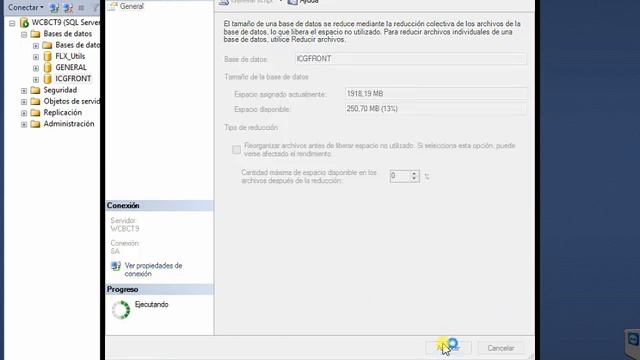Click the Ejecutando progress spinner
The width and height of the screenshot is (640, 360).
click(x=121, y=310)
